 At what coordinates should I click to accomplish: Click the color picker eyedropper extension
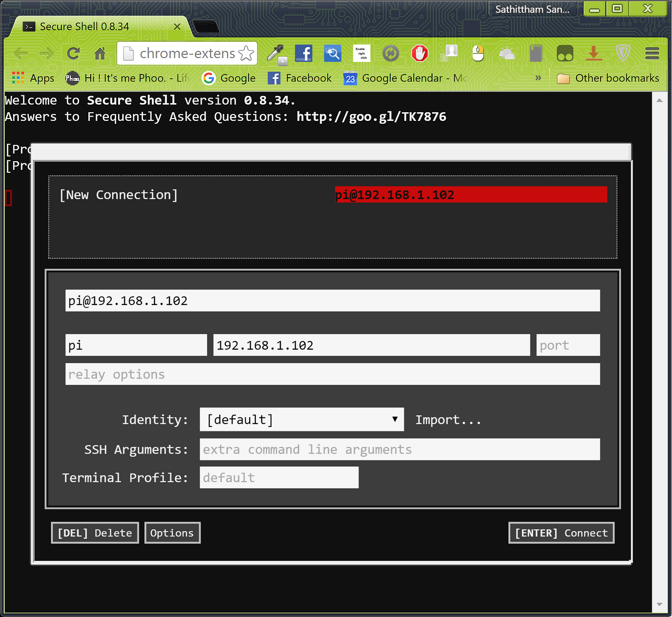point(276,53)
